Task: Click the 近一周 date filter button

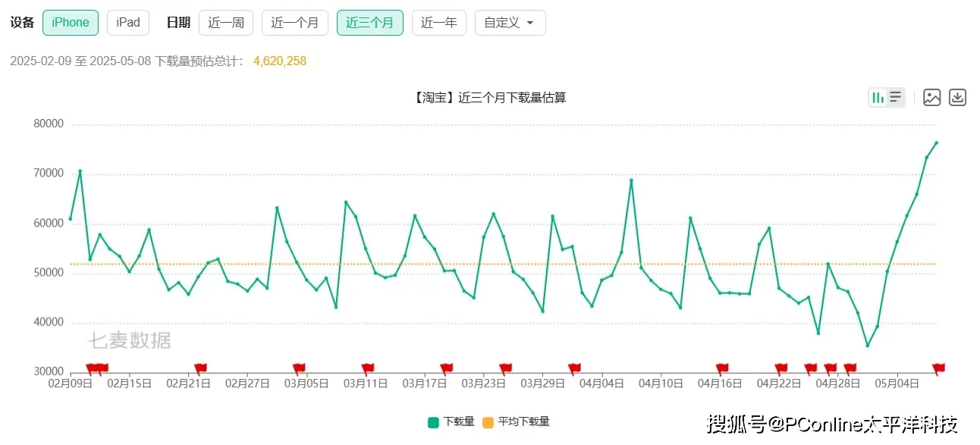Action: pyautogui.click(x=225, y=23)
